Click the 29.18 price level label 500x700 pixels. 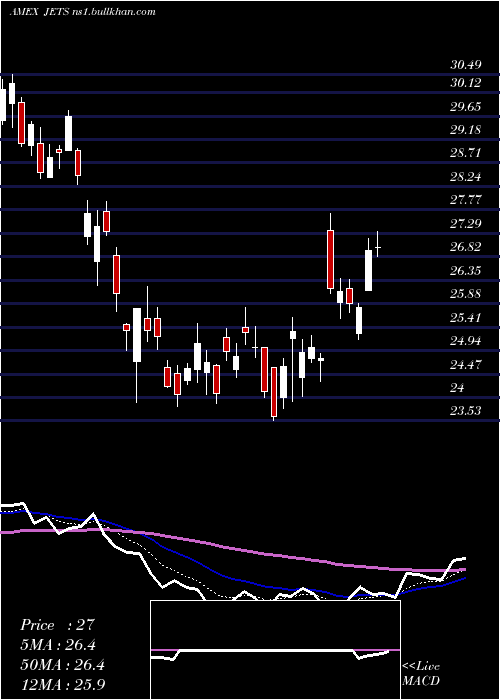pyautogui.click(x=466, y=130)
